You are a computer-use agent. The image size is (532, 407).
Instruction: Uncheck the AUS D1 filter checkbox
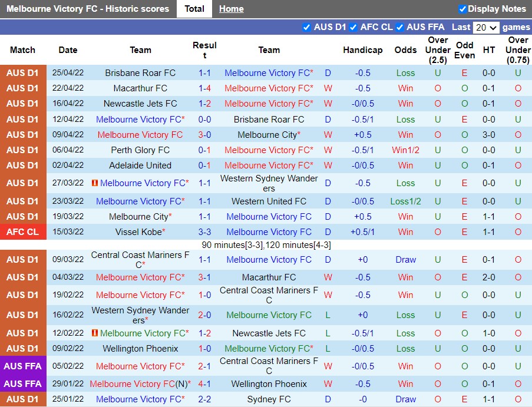click(x=306, y=27)
